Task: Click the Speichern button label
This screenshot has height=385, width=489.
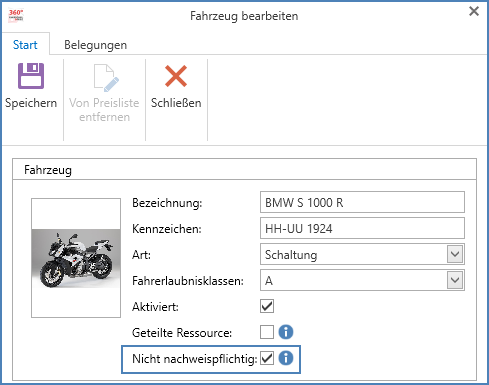Action: coord(31,103)
